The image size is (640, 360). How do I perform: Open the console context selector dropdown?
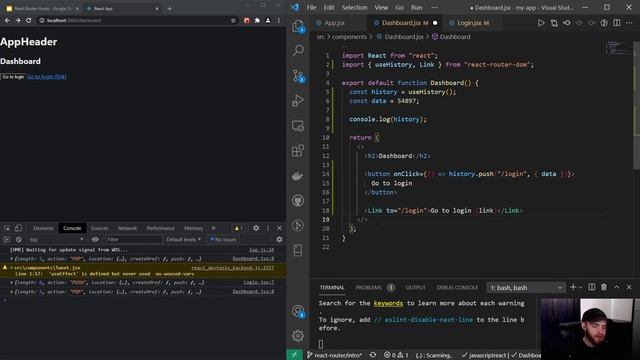pyautogui.click(x=56, y=240)
